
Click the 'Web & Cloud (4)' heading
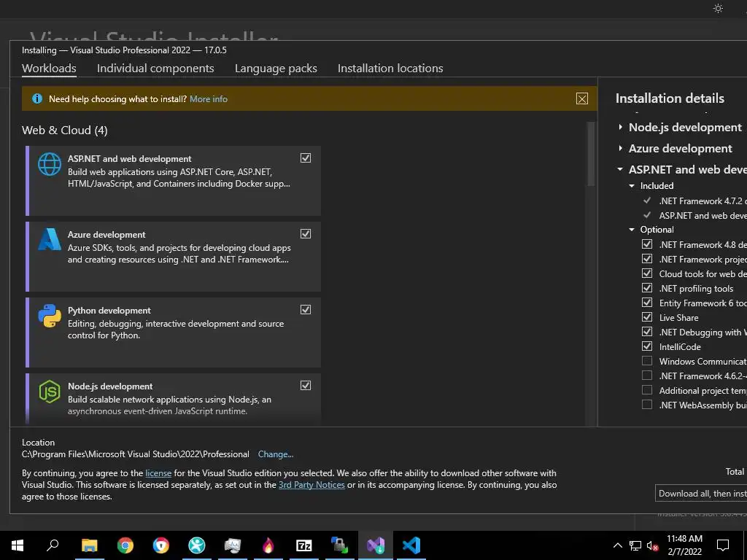coord(65,130)
